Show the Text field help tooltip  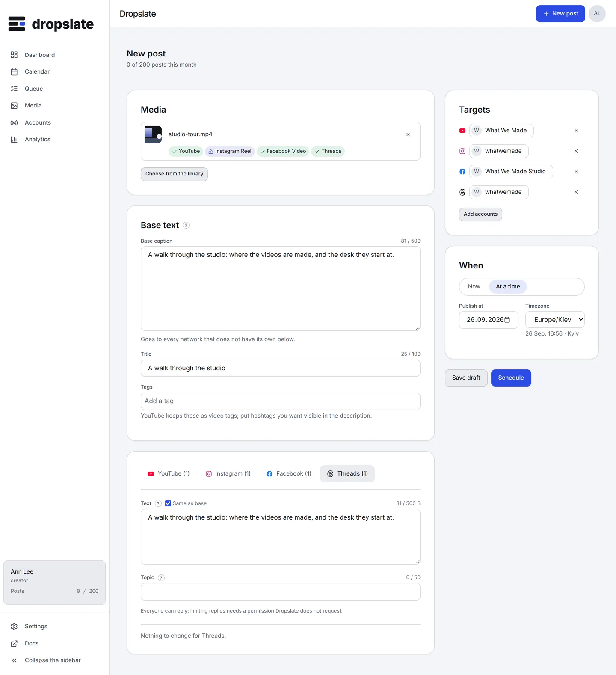tap(158, 503)
